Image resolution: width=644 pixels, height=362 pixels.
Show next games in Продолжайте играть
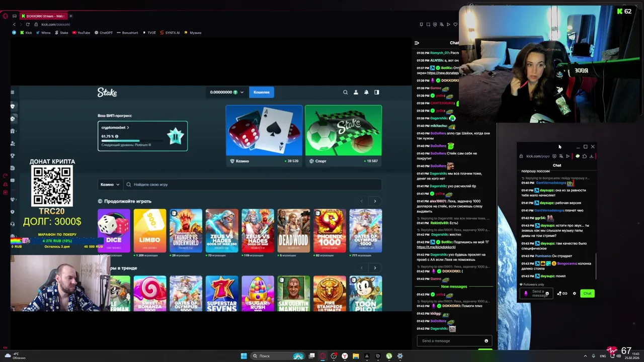click(375, 201)
